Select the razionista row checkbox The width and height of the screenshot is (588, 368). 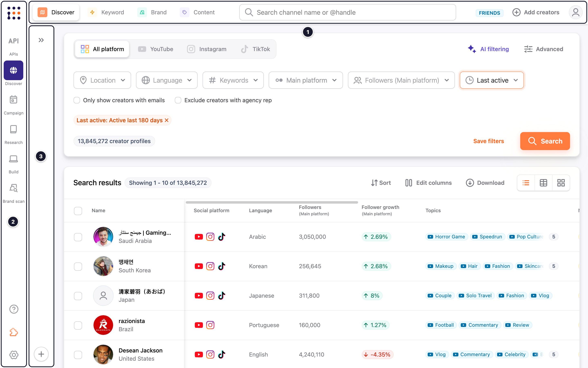click(x=78, y=325)
